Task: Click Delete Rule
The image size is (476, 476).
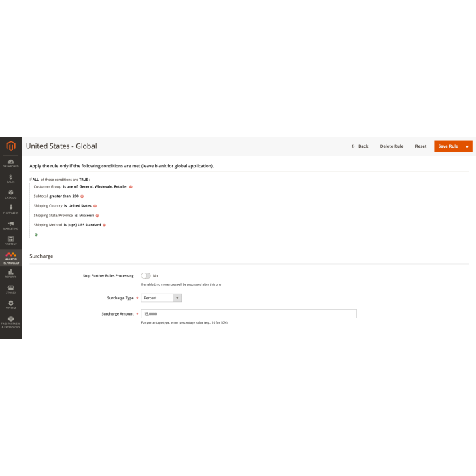Action: [392, 146]
